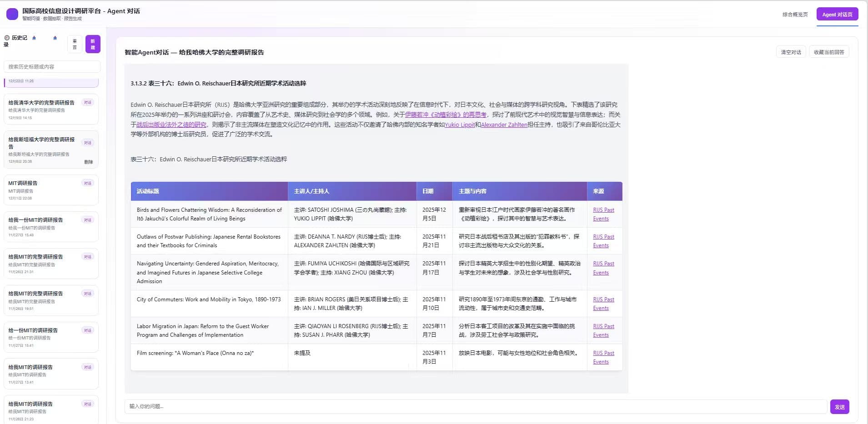Click the 重置 button in history panel
The height and width of the screenshot is (424, 868).
click(75, 44)
